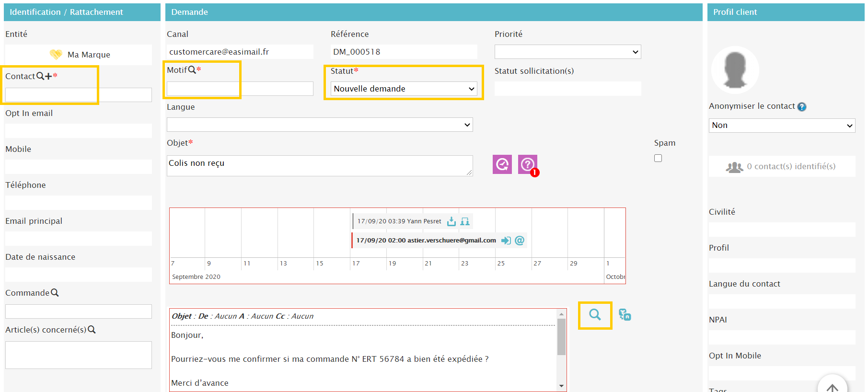
Task: Open the Langue dropdown
Action: point(319,125)
